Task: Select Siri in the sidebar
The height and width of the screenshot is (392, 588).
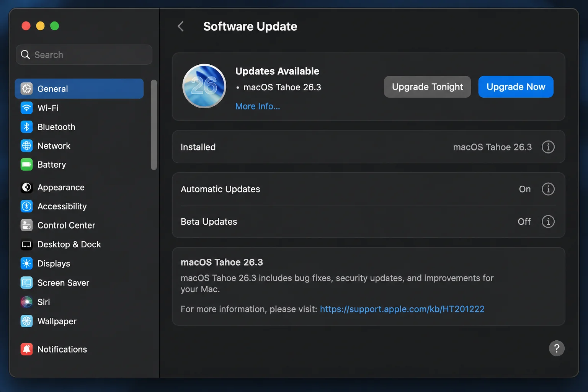Action: point(79,302)
